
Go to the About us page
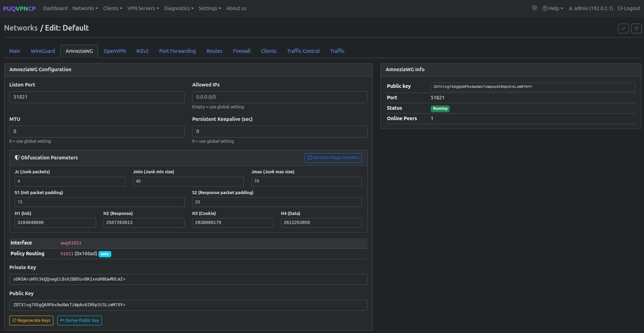point(236,8)
